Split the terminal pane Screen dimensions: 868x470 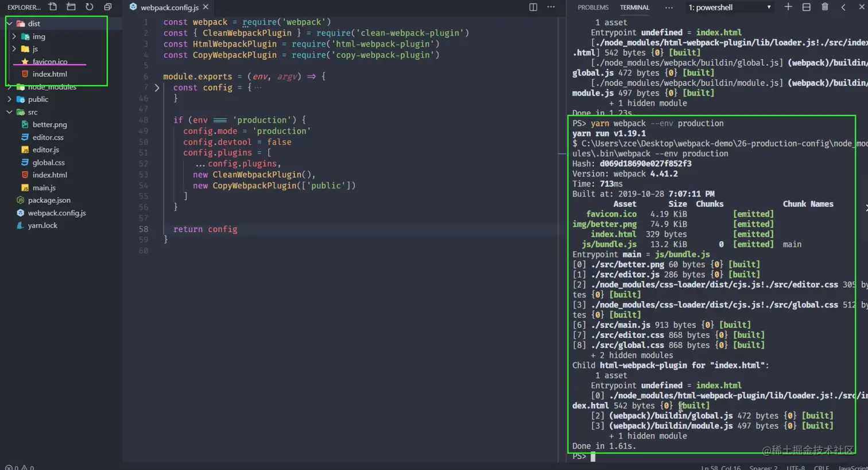tap(807, 7)
